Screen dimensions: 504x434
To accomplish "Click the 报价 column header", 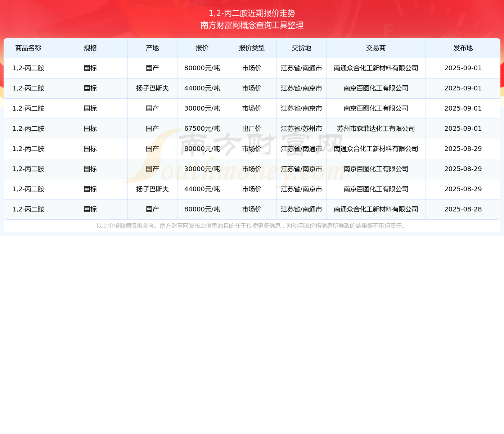I will [x=202, y=48].
